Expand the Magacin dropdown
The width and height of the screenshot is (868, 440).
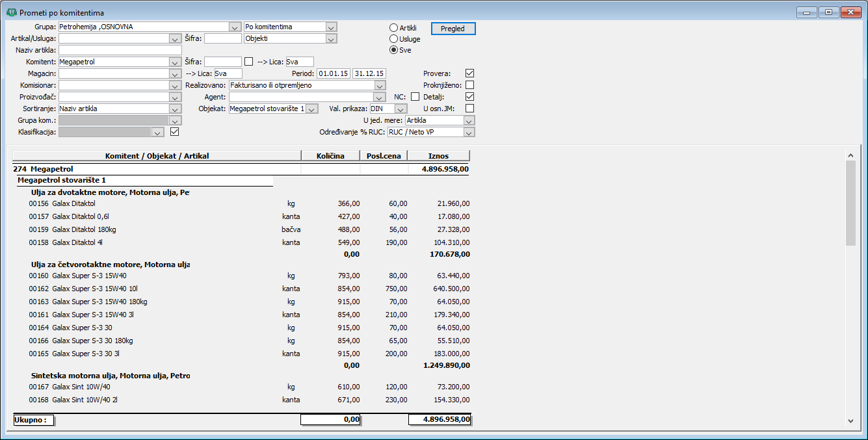[175, 73]
